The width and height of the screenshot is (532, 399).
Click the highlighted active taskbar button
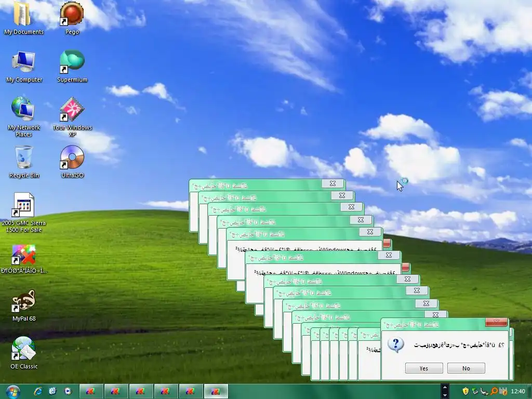point(216,392)
